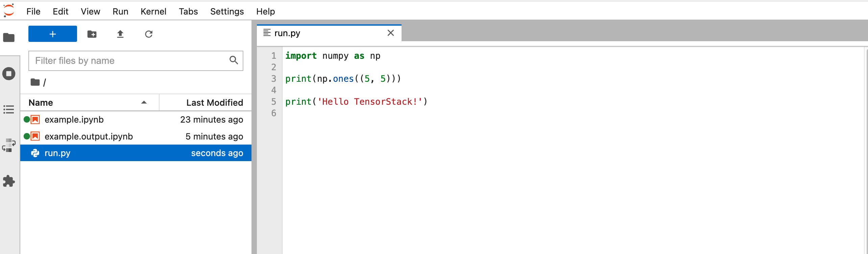The height and width of the screenshot is (254, 868).
Task: Close the run.py tab
Action: point(391,33)
